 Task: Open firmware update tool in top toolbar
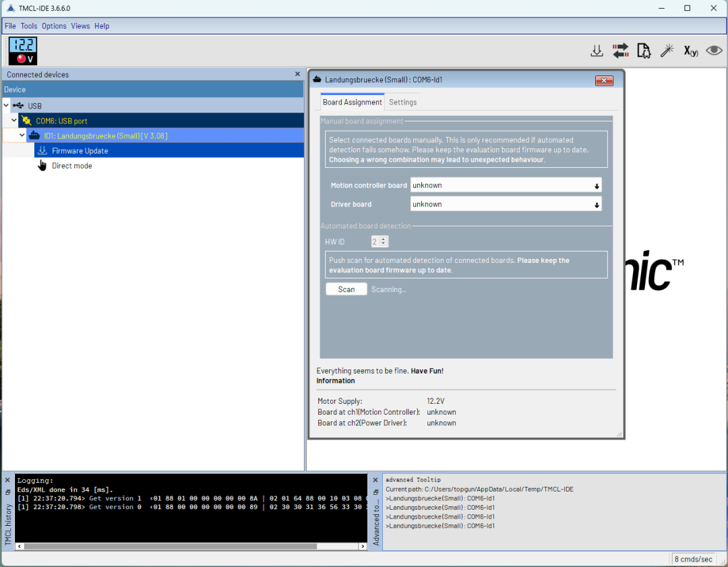click(x=597, y=51)
